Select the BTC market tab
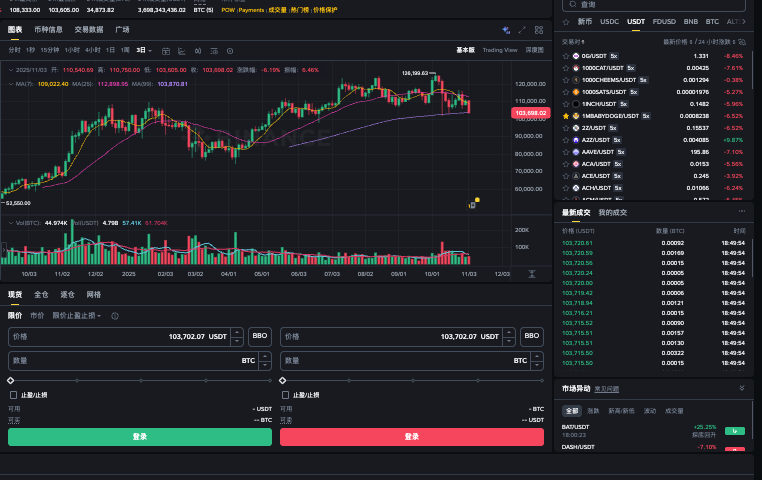762x480 pixels. tap(712, 21)
